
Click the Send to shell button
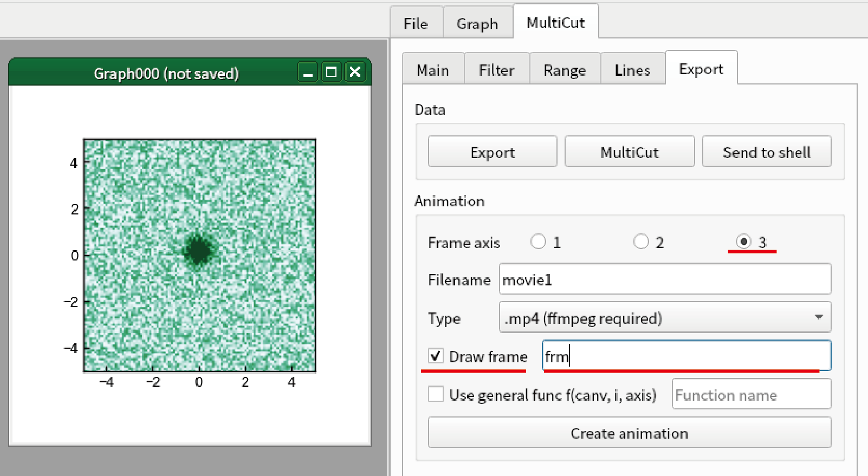(x=767, y=152)
